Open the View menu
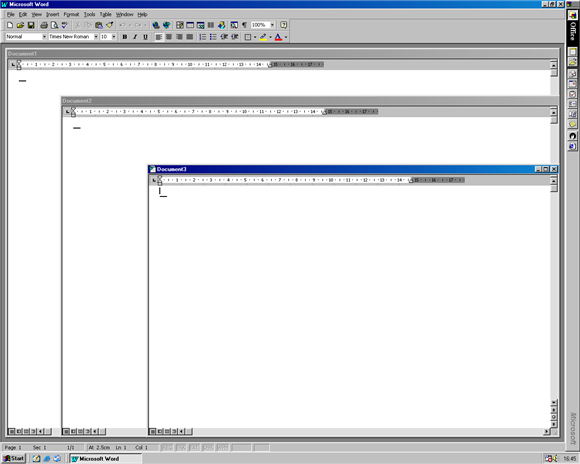Viewport: 580px width, 464px height. tap(36, 14)
